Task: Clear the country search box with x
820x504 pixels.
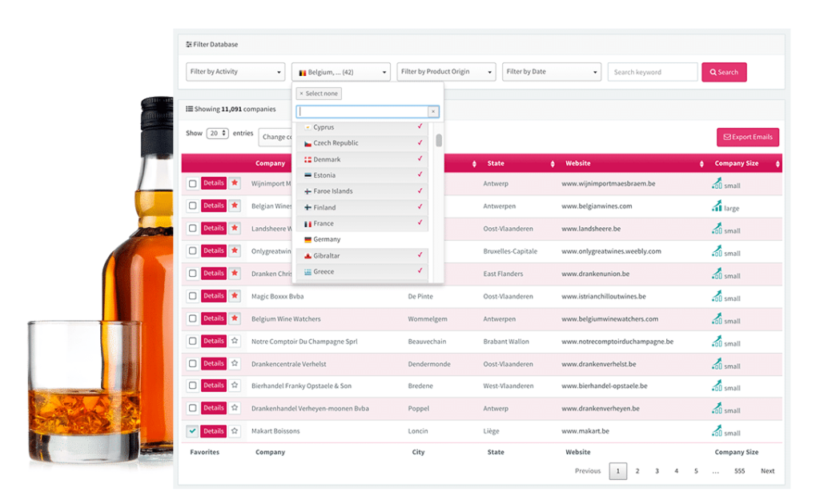Action: click(x=433, y=112)
